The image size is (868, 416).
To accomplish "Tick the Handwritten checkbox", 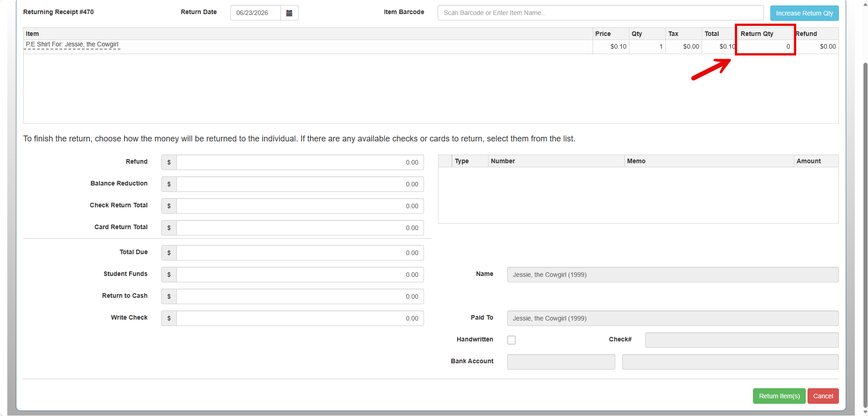I will (x=511, y=340).
